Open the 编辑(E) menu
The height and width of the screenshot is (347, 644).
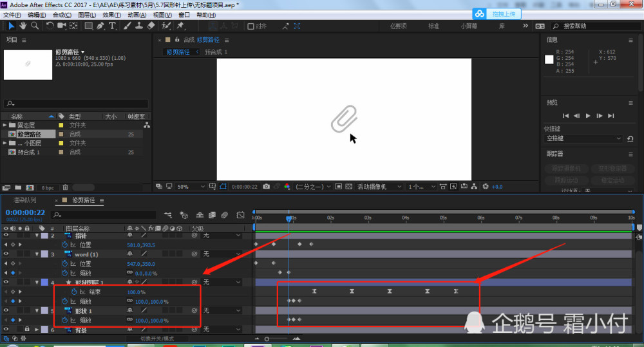37,15
